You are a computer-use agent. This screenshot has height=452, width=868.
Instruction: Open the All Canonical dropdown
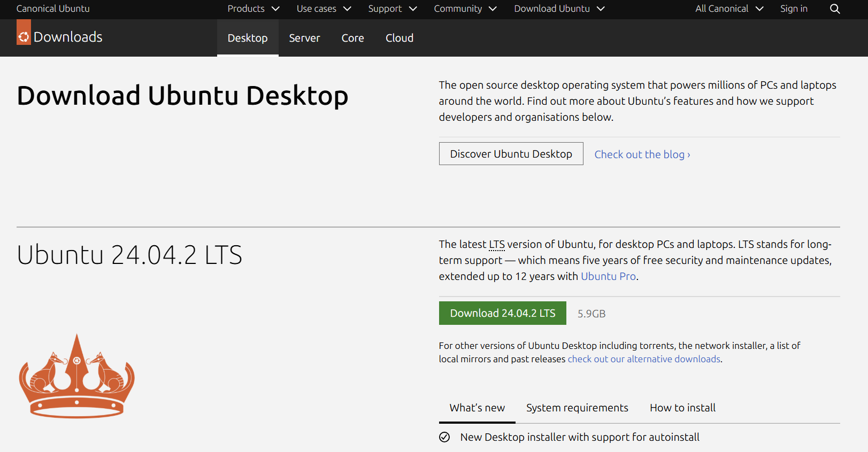click(729, 9)
